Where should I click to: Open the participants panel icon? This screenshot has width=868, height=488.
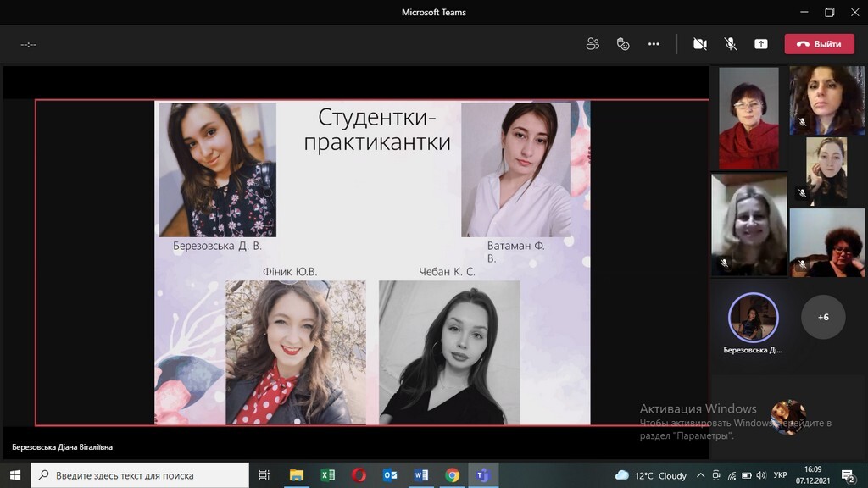[x=593, y=44]
